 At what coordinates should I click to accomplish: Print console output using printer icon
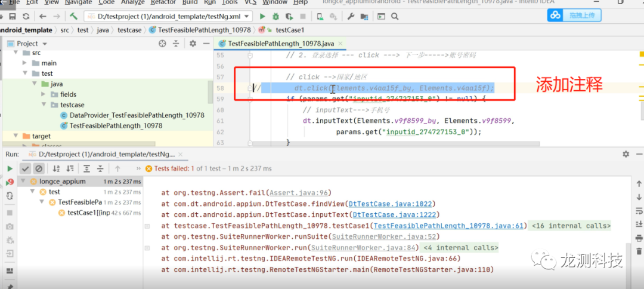pyautogui.click(x=639, y=238)
